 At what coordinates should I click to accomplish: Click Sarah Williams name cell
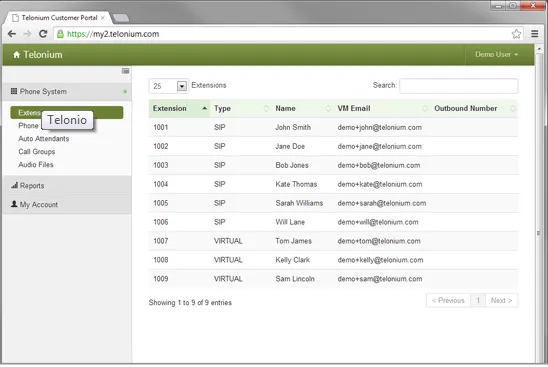point(299,203)
